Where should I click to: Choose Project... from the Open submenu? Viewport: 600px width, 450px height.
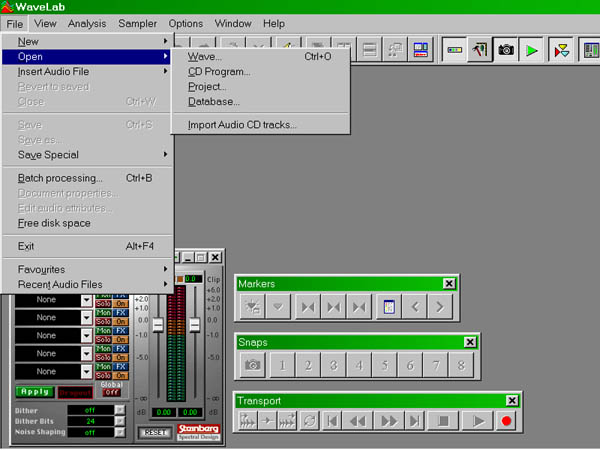tap(260, 87)
